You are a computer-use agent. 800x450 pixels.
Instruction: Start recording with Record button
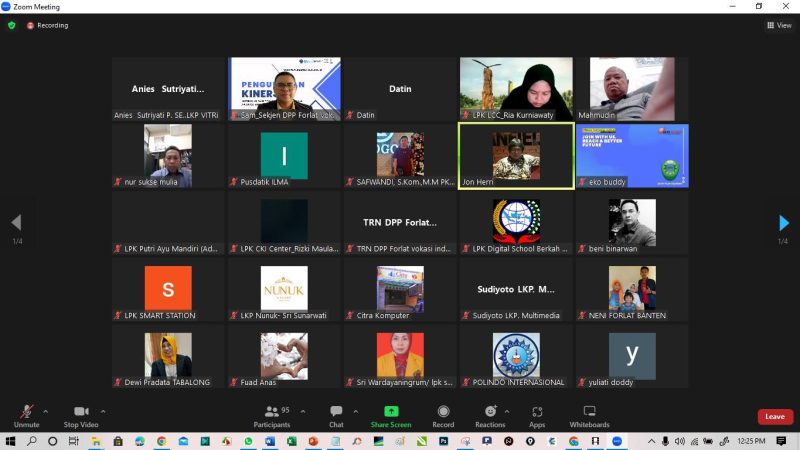(x=443, y=414)
